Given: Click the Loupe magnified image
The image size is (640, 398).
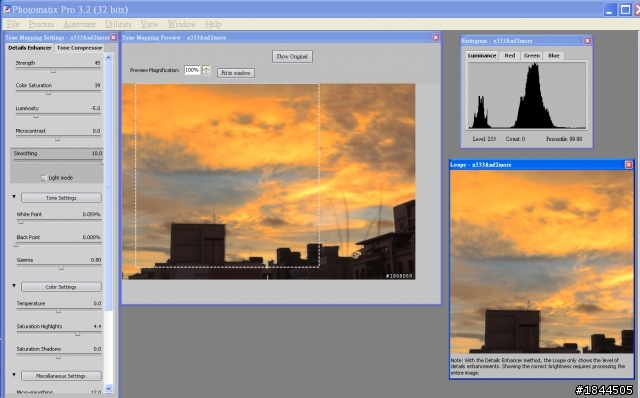Looking at the screenshot, I should click(x=542, y=262).
